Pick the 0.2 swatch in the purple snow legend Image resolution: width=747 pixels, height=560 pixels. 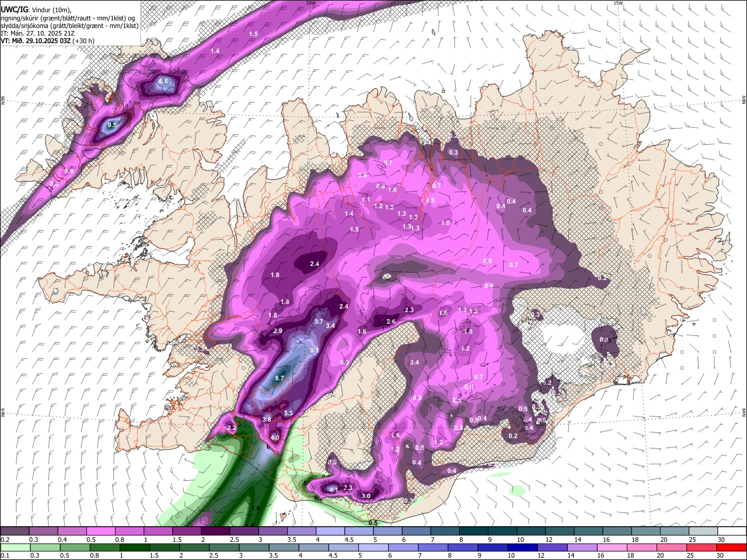pos(15,531)
